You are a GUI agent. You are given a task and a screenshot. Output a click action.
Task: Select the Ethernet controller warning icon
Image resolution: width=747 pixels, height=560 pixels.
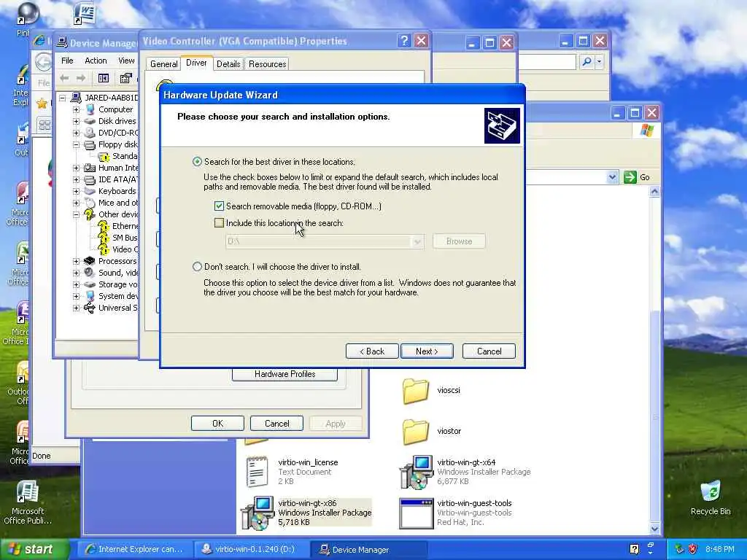(104, 226)
